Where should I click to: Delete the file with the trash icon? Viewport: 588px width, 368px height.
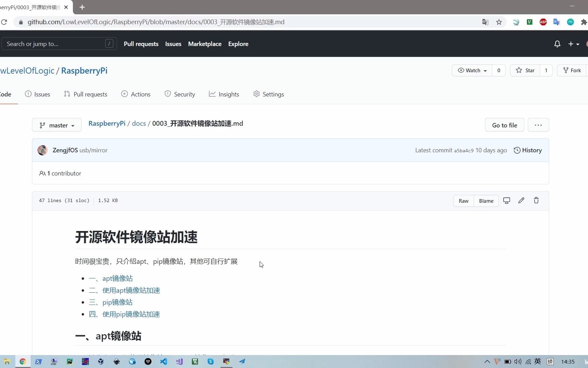(x=536, y=201)
